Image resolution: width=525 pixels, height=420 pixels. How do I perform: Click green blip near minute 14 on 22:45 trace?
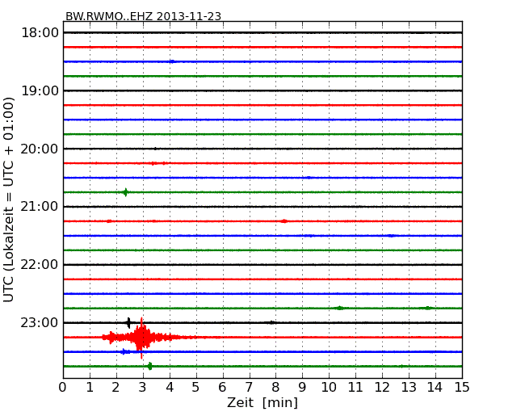427,308
